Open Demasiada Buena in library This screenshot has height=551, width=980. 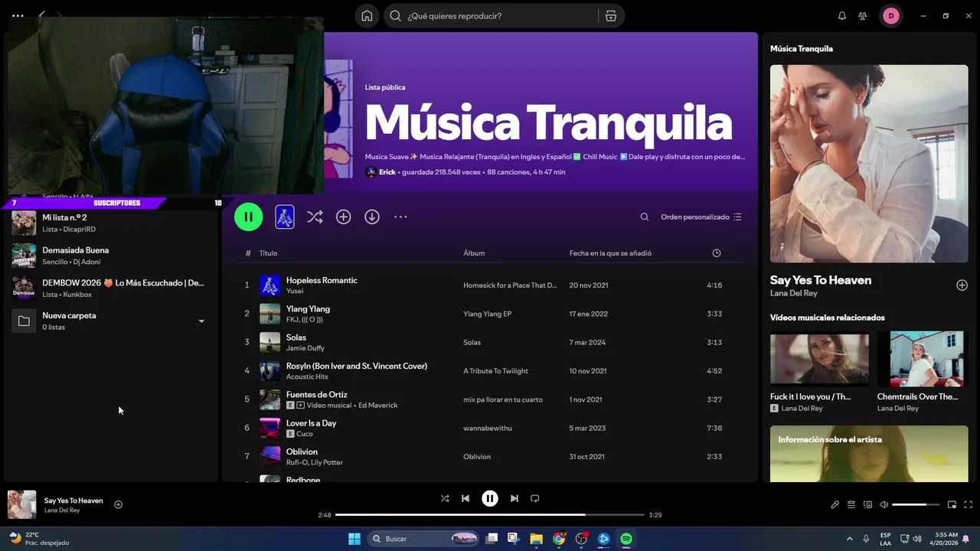click(x=111, y=256)
